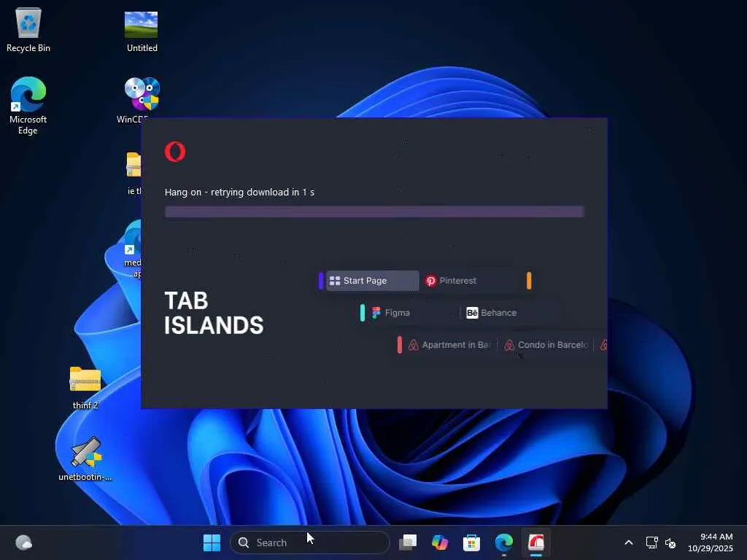The width and height of the screenshot is (747, 560).
Task: Launch Microsoft Edge from the desktop shortcut
Action: coord(28,106)
